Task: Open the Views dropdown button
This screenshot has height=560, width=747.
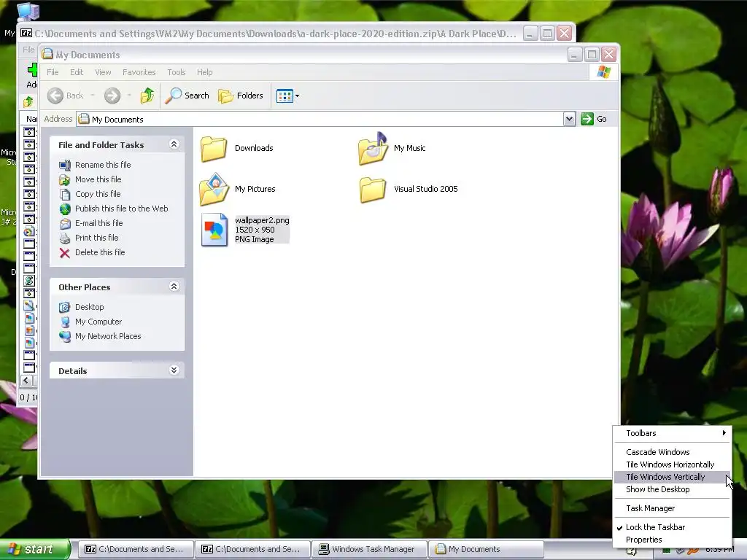Action: click(x=287, y=96)
